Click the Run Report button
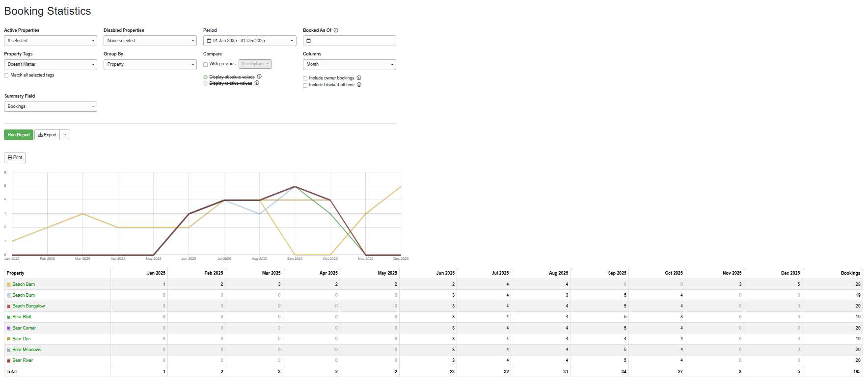This screenshot has height=382, width=868. click(x=19, y=135)
